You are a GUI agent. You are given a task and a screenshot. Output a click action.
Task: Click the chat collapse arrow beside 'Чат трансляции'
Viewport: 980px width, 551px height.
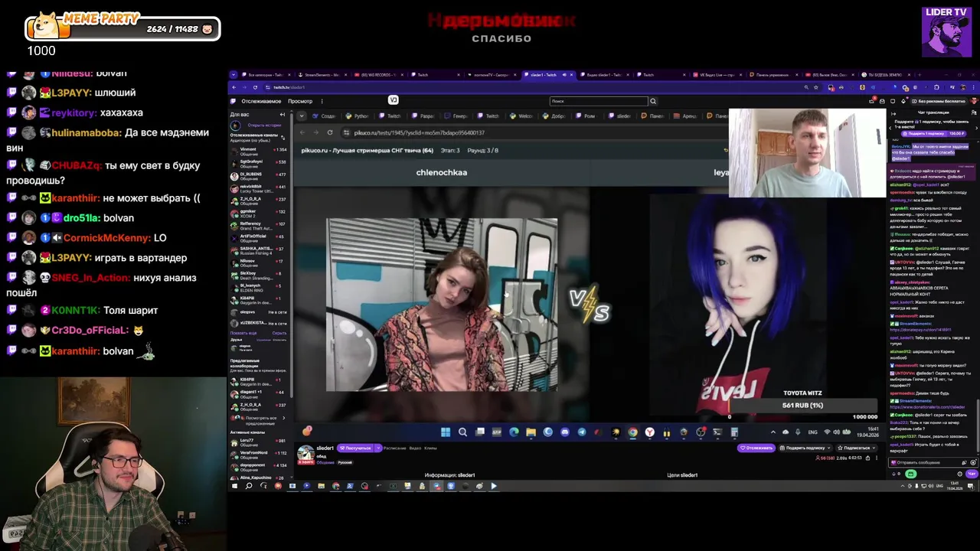coord(893,114)
